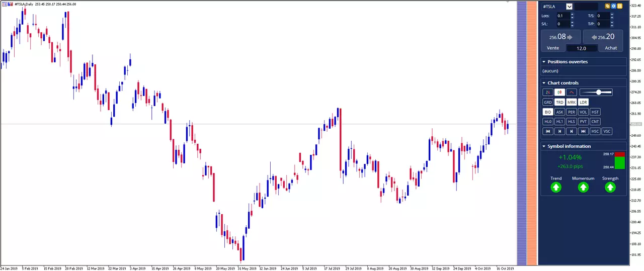644x271 pixels.
Task: Toggle the TRD chart option
Action: point(559,102)
